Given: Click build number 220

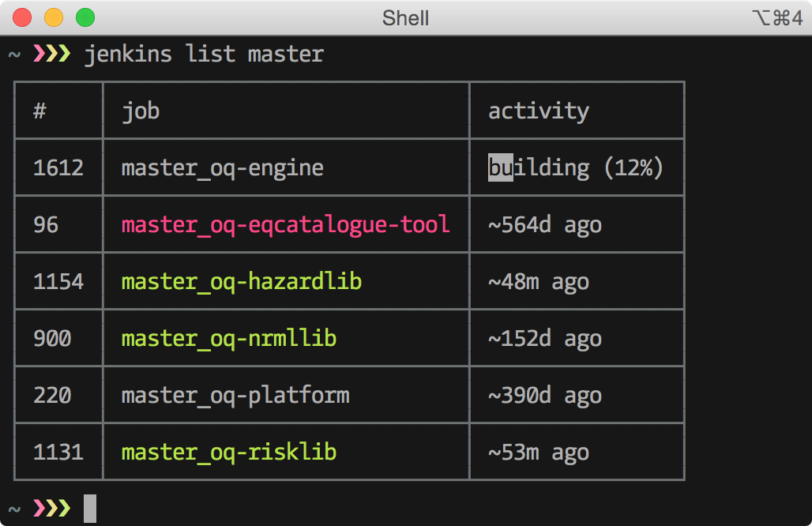Looking at the screenshot, I should coord(52,396).
